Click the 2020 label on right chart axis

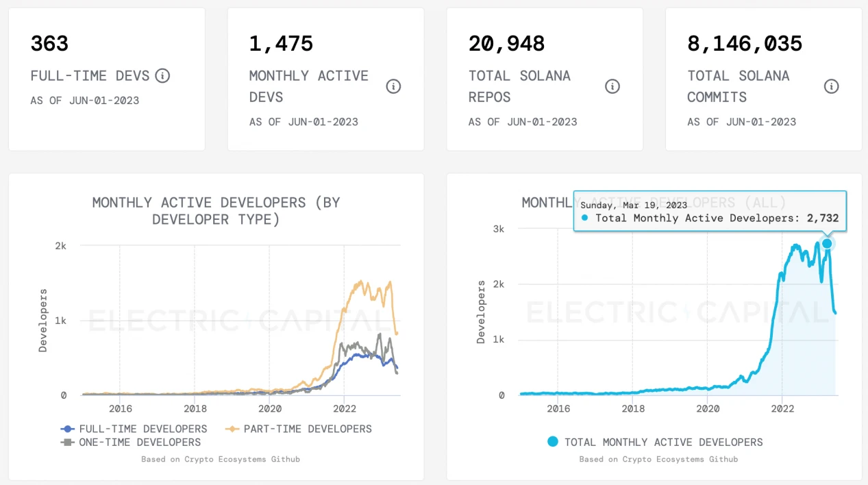(708, 409)
